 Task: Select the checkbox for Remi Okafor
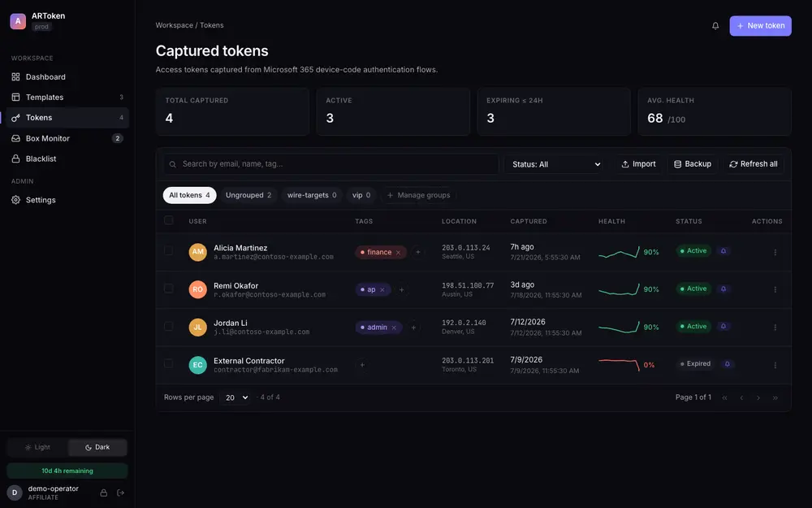168,289
